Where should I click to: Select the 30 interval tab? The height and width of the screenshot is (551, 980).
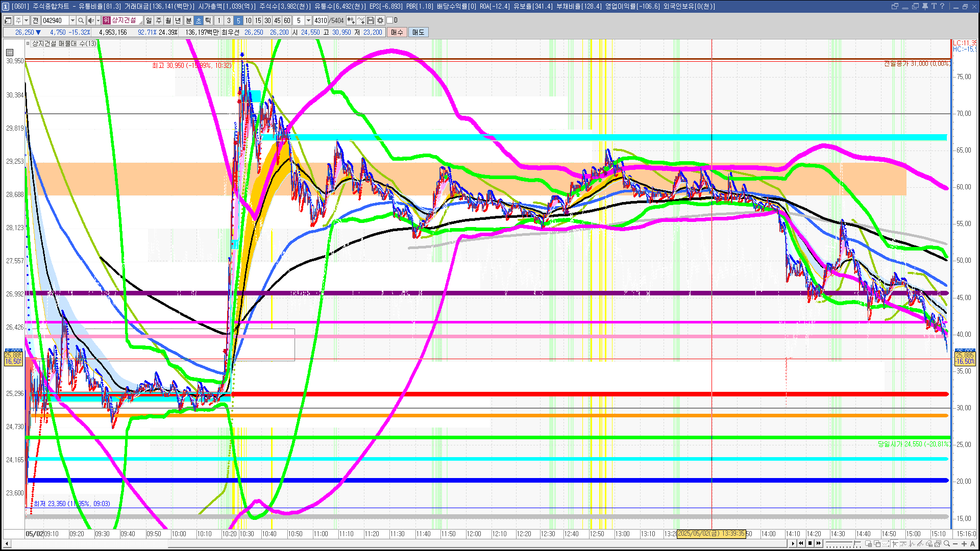click(x=267, y=20)
